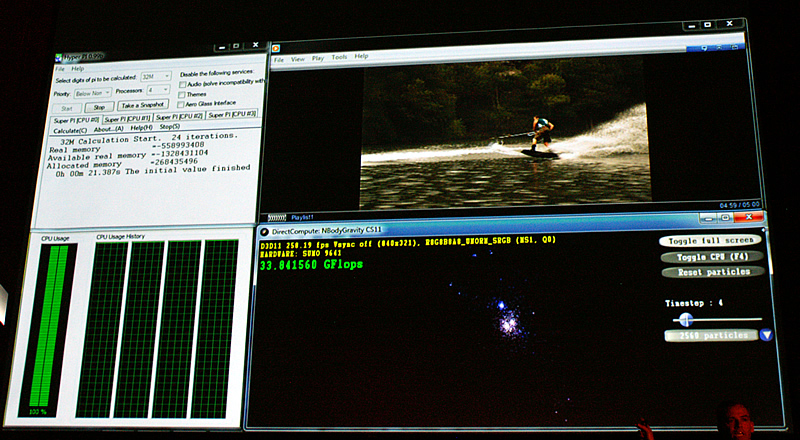800x440 pixels.
Task: Switch to the Super PI [CPU #0] tab
Action: 76,120
